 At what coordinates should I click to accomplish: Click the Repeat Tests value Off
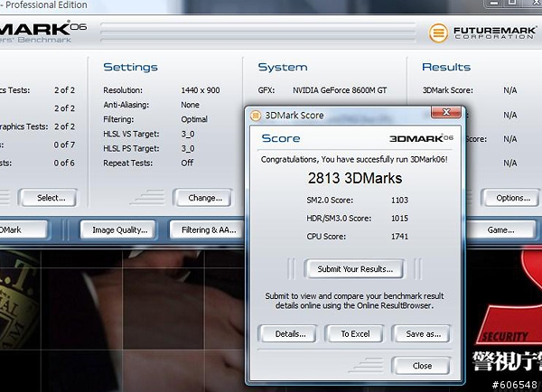(187, 163)
